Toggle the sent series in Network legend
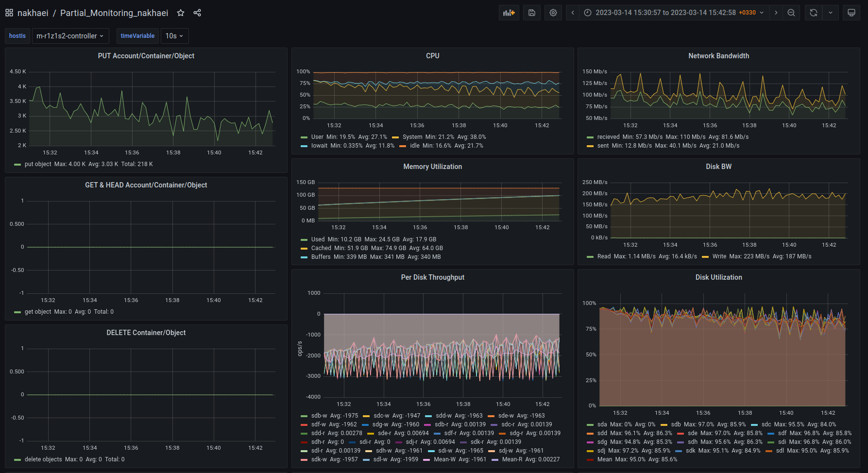868x473 pixels. (603, 146)
